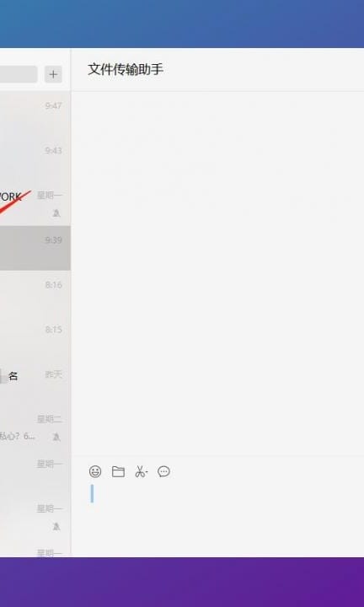364x607 pixels.
Task: Click the plus button to start group chat
Action: 53,74
